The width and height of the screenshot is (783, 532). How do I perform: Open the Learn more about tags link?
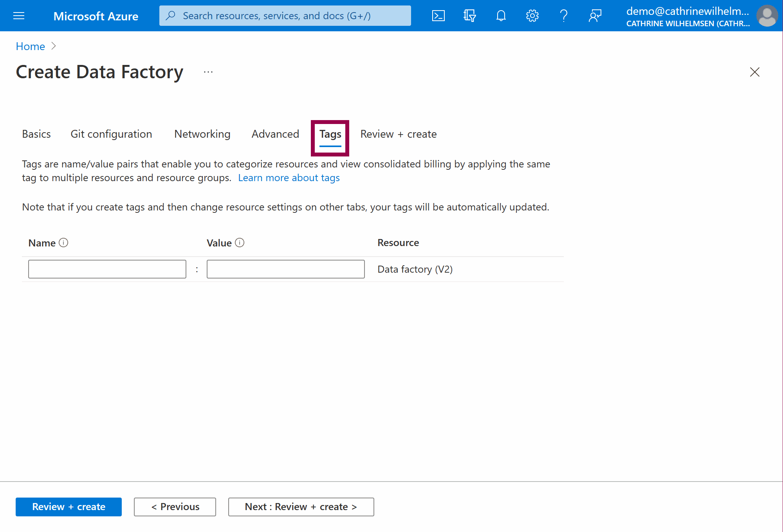(289, 178)
